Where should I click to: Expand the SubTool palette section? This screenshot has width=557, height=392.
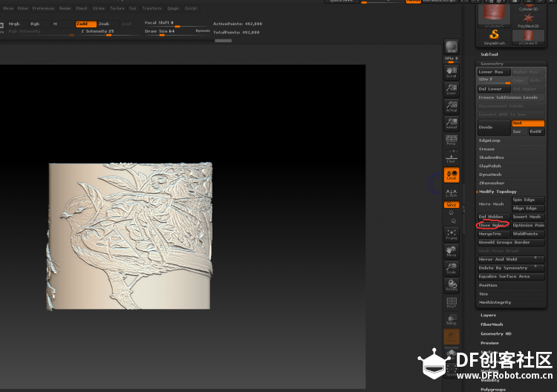point(489,54)
